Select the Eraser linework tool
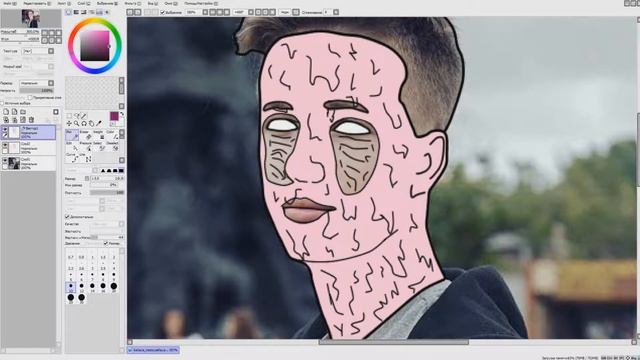Screen dimensions: 640x360 (86, 135)
